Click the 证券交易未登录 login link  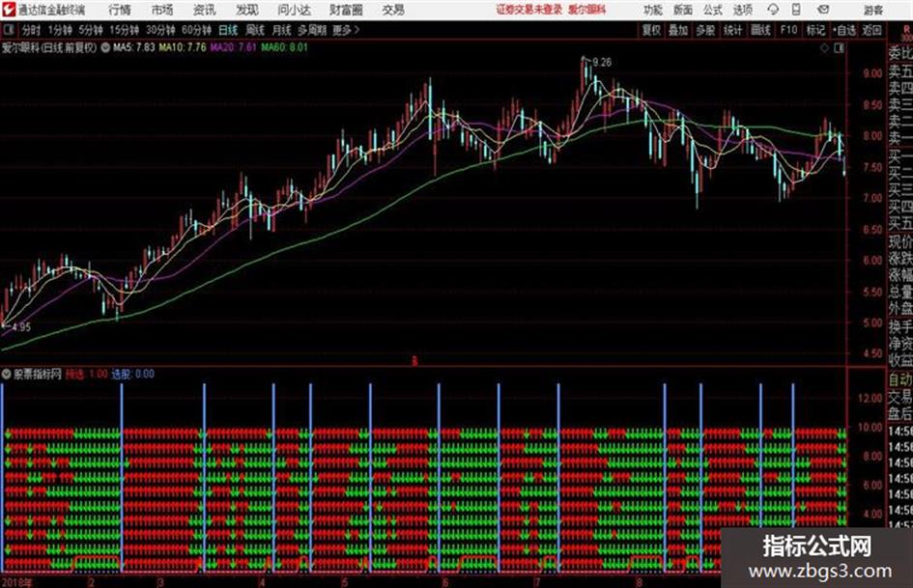click(x=529, y=10)
